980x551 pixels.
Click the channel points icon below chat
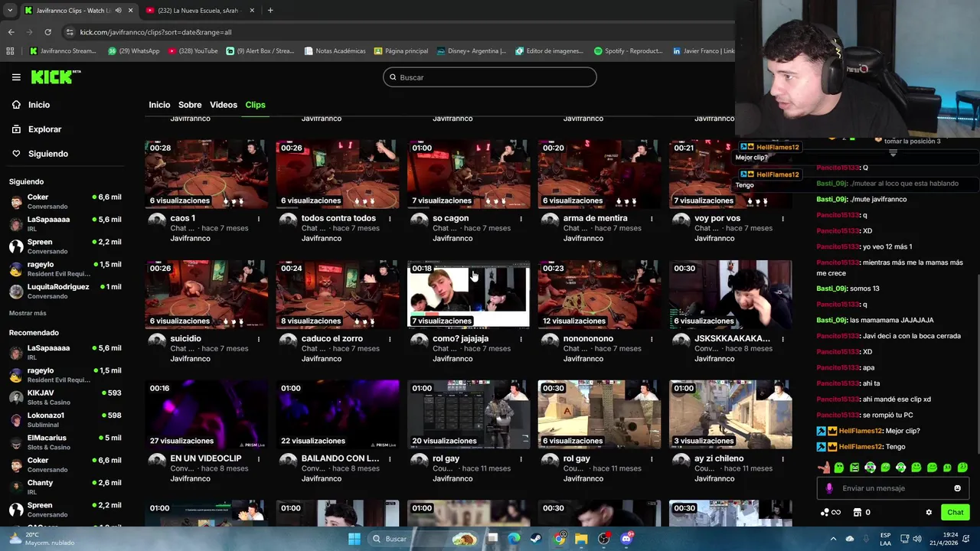point(831,513)
